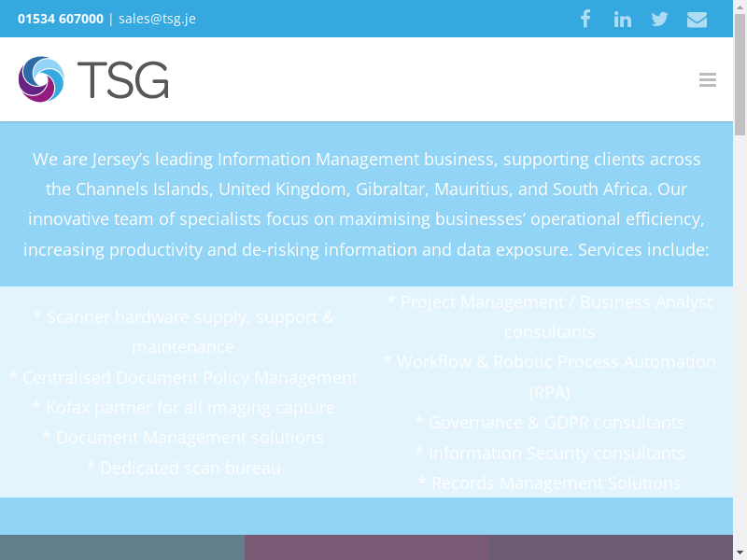Screen dimensions: 747x560
Task: Click the sales@tsg.je email address
Action: [157, 19]
